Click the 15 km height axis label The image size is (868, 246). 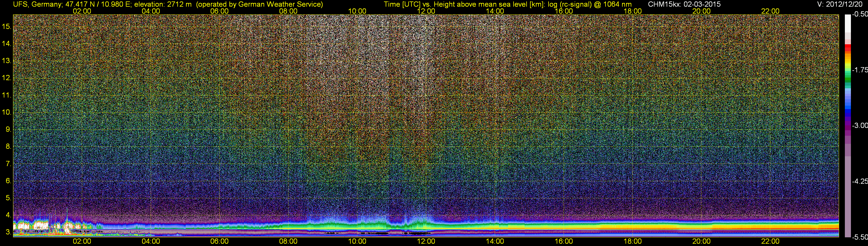click(6, 26)
